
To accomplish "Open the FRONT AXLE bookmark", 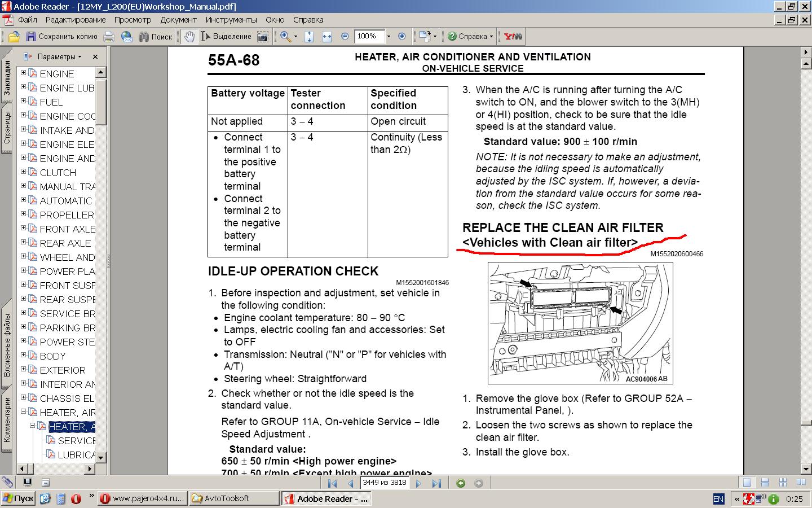I will click(x=68, y=229).
